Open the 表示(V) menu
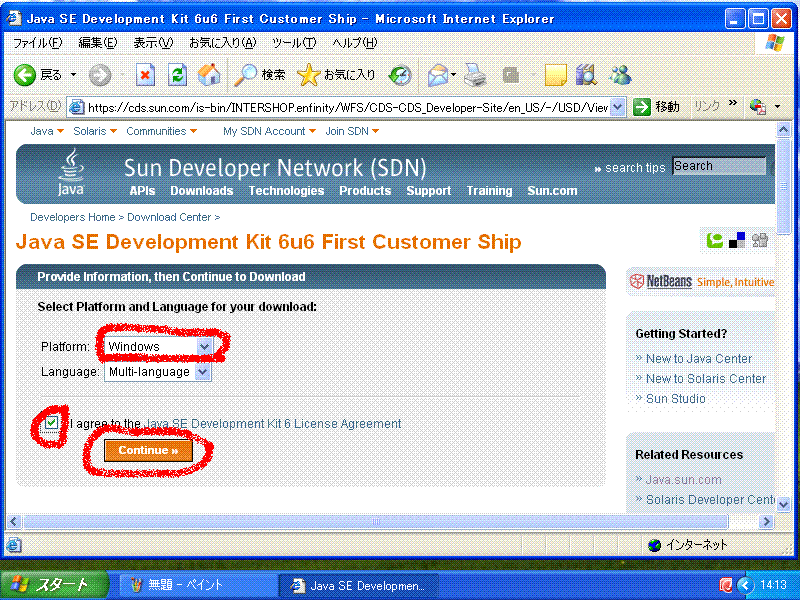The height and width of the screenshot is (600, 800). pos(153,43)
